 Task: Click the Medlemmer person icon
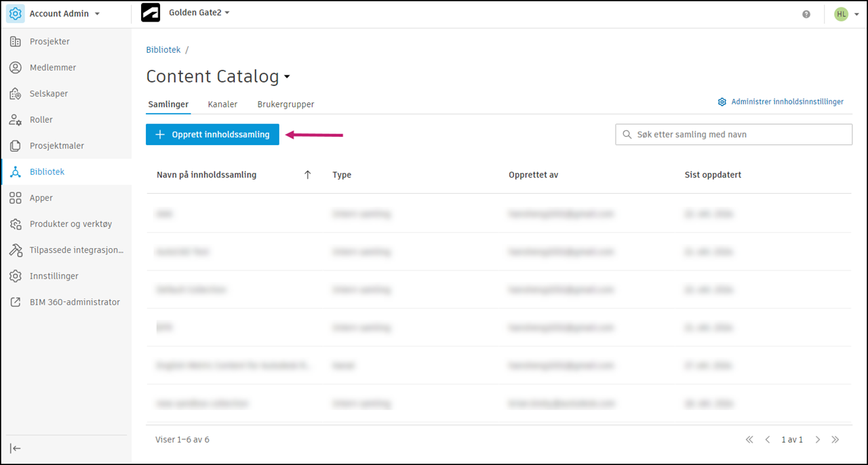(x=16, y=68)
